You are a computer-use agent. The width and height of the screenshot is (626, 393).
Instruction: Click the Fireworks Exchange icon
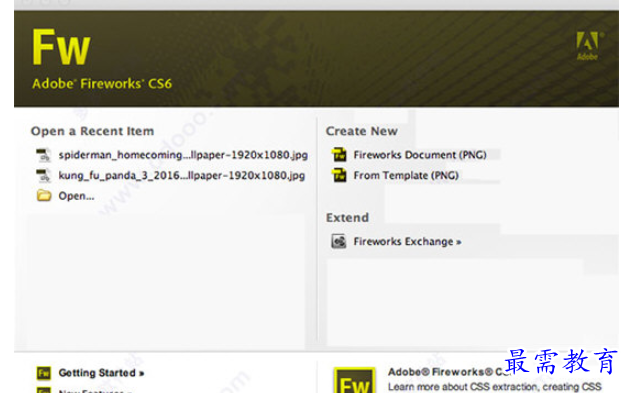pyautogui.click(x=339, y=241)
